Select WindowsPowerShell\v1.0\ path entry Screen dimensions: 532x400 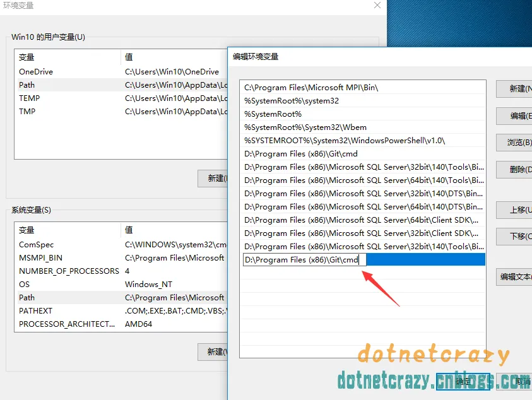(x=363, y=141)
